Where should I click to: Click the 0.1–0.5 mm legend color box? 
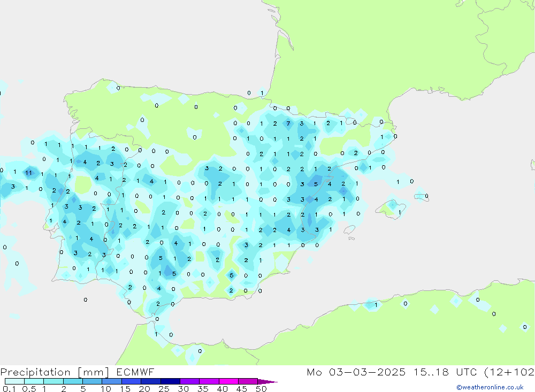(14, 381)
